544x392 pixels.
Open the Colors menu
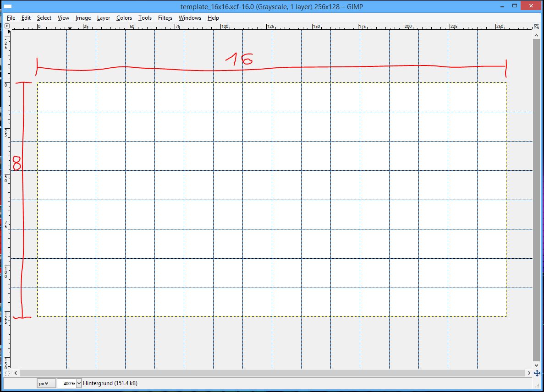coord(124,18)
